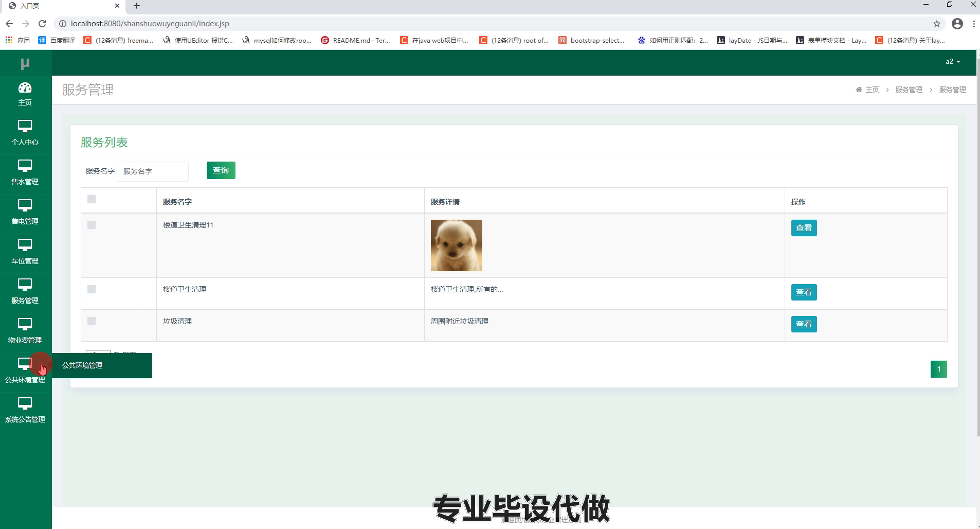The width and height of the screenshot is (980, 529).
Task: Expand the a2 user dropdown
Action: click(953, 61)
